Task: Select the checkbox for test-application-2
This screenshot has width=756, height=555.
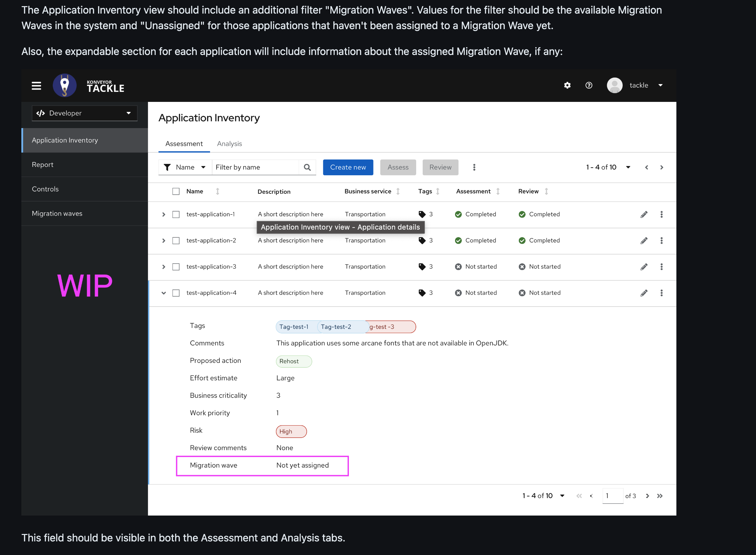Action: coord(176,240)
